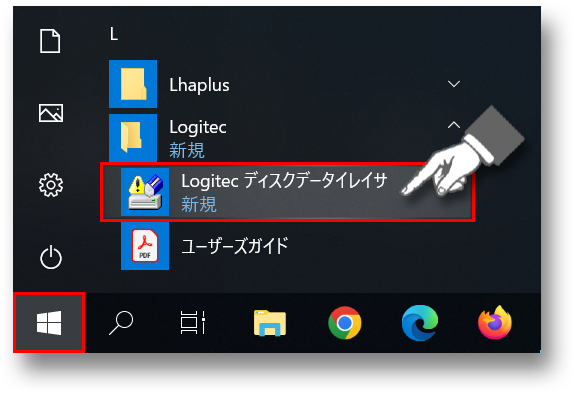Click the Disk Data Eraser printer icon
The width and height of the screenshot is (575, 394).
pyautogui.click(x=145, y=192)
